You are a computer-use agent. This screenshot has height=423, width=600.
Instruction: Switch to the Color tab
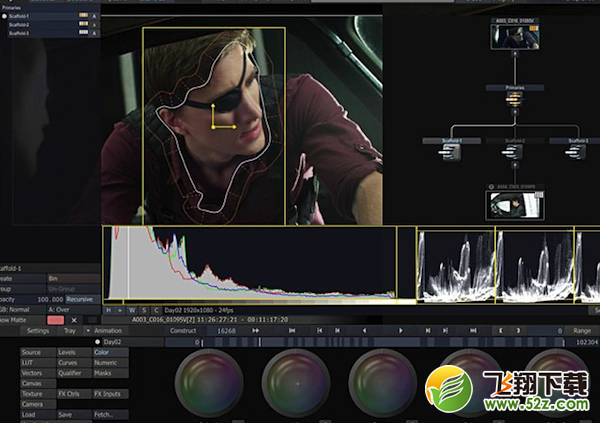pos(111,352)
